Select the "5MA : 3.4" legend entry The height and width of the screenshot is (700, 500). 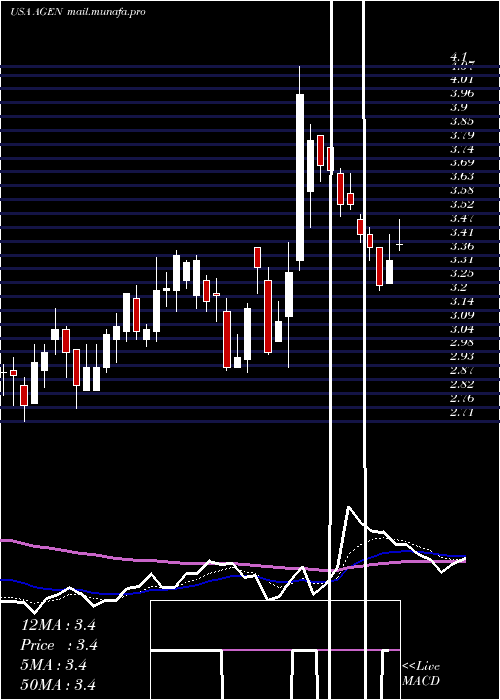pyautogui.click(x=54, y=665)
